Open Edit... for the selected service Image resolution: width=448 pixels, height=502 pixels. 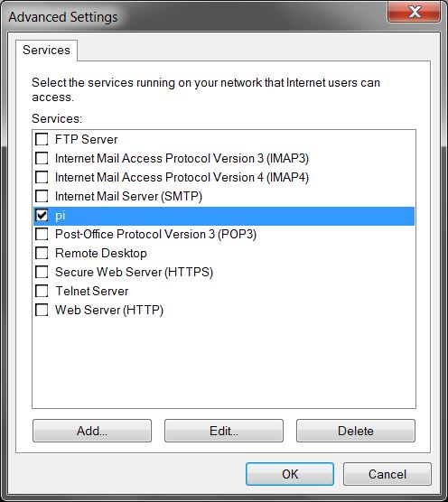click(224, 431)
